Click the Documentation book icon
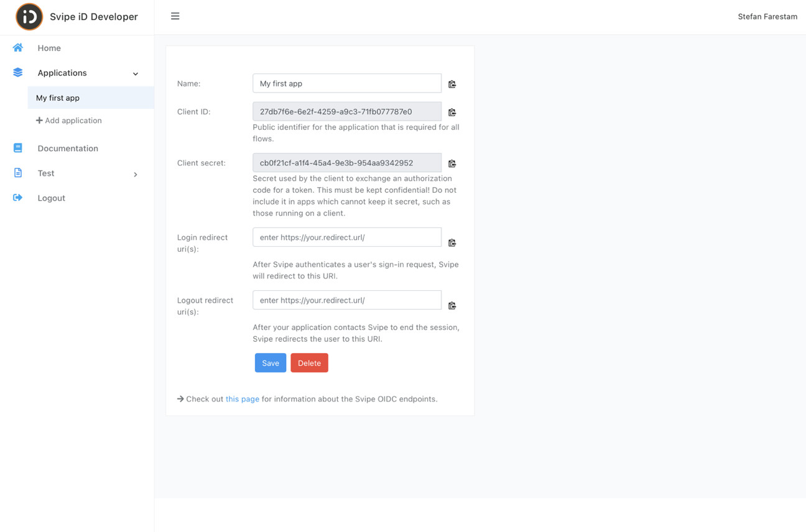This screenshot has width=806, height=532. [18, 148]
